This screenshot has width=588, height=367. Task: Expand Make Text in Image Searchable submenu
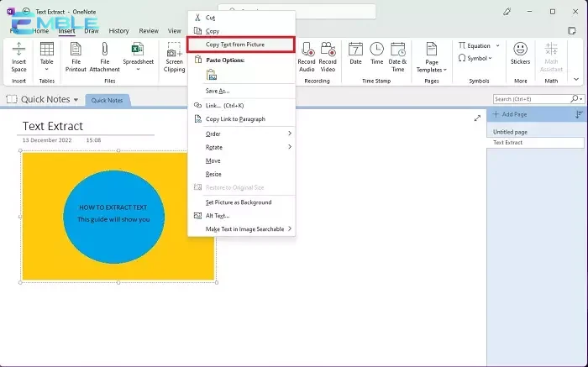tap(242, 229)
